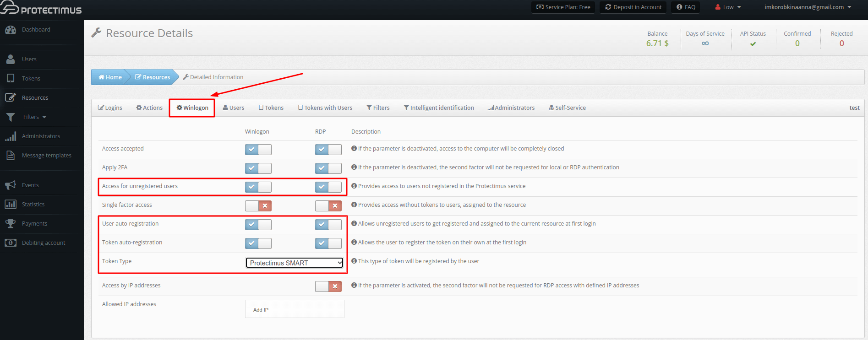
Task: Click the Payments trophy icon
Action: (11, 224)
